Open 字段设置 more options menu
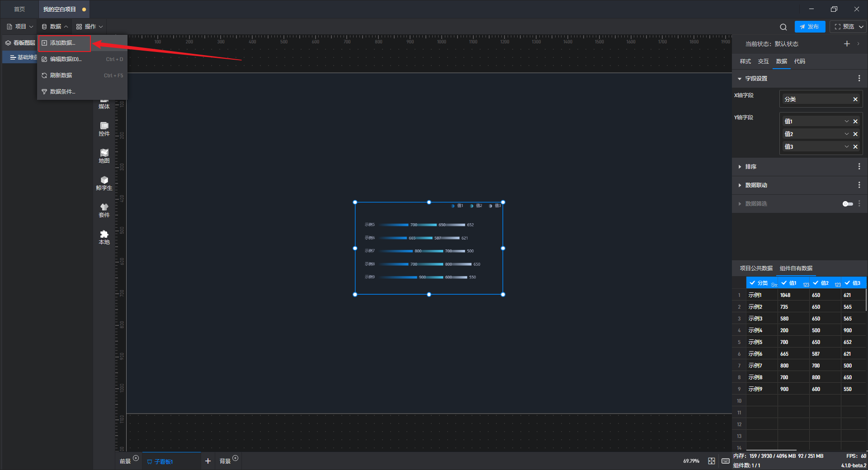This screenshot has width=868, height=470. point(859,79)
